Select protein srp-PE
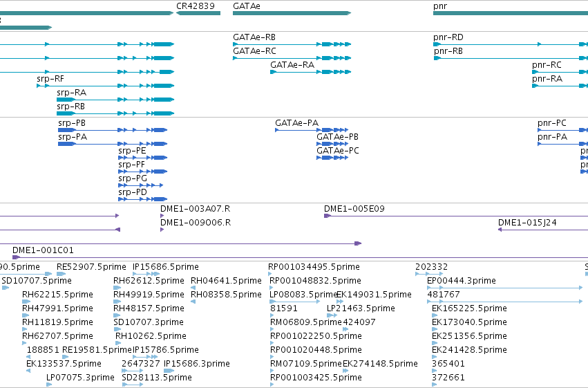Screen dimensions: 588x388 tap(142, 158)
